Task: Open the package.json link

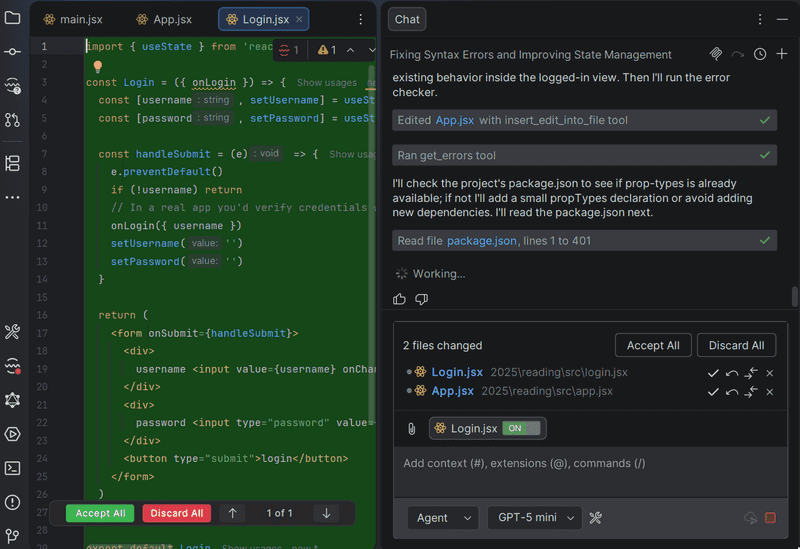Action: 482,241
